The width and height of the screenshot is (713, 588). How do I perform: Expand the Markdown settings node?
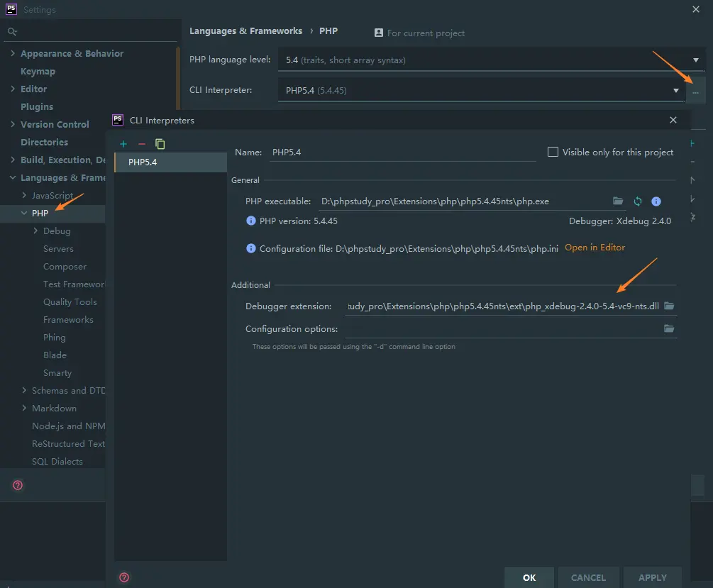click(x=24, y=408)
